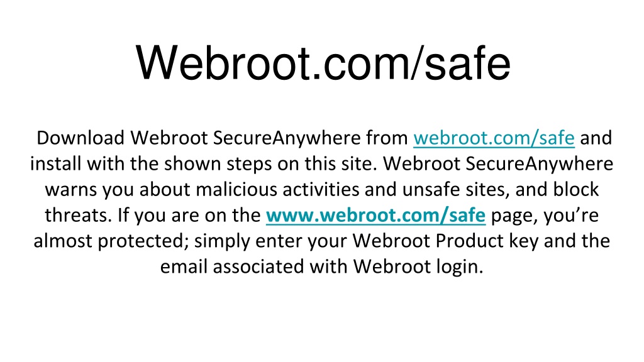This screenshot has height=362, width=644.
Task: Click the word "threats" in body text
Action: point(78,215)
